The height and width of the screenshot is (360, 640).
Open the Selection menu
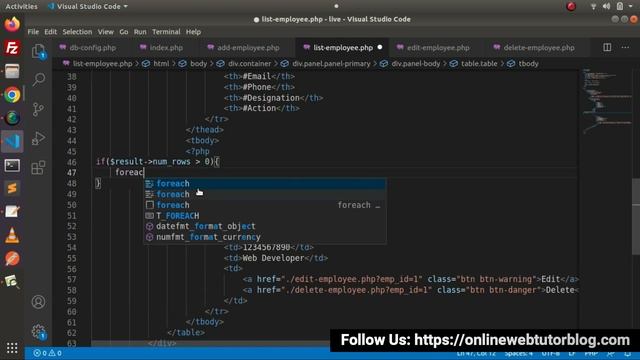(x=77, y=32)
